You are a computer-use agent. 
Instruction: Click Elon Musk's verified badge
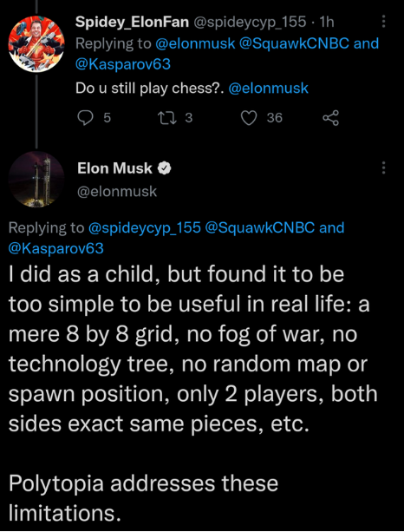[x=165, y=168]
